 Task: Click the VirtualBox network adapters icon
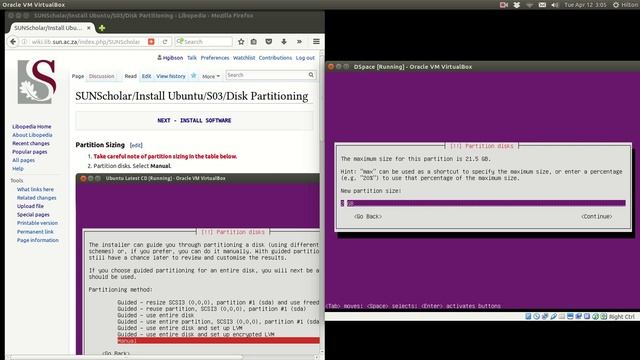coord(545,316)
